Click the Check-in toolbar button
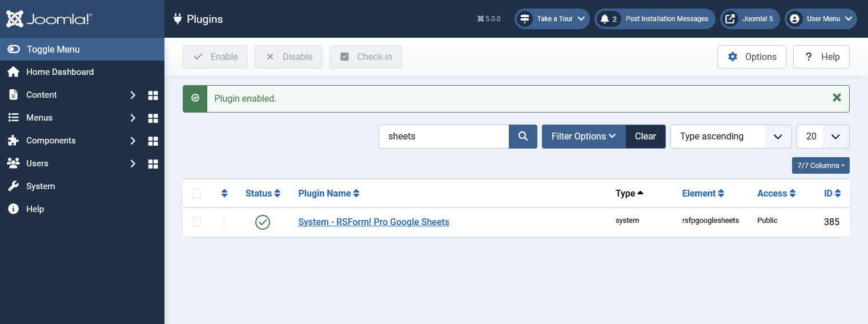Viewport: 868px width, 324px height. pos(365,57)
